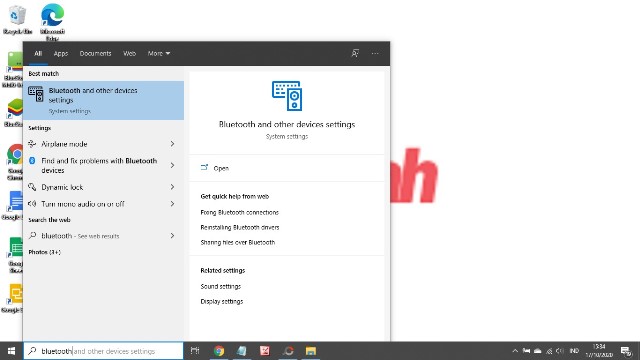This screenshot has width=640, height=360.
Task: Expand the bluetooth web results arrow
Action: click(172, 236)
